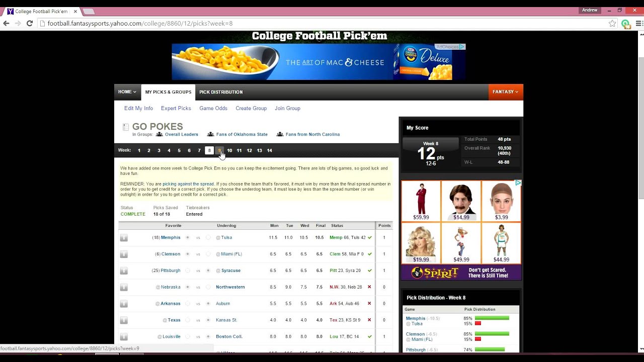This screenshot has width=644, height=362.
Task: Open game details icon for Arkansas row
Action: (x=124, y=304)
